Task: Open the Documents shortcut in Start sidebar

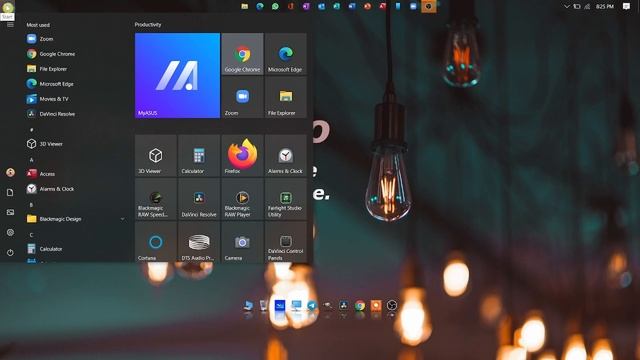Action: click(10, 192)
